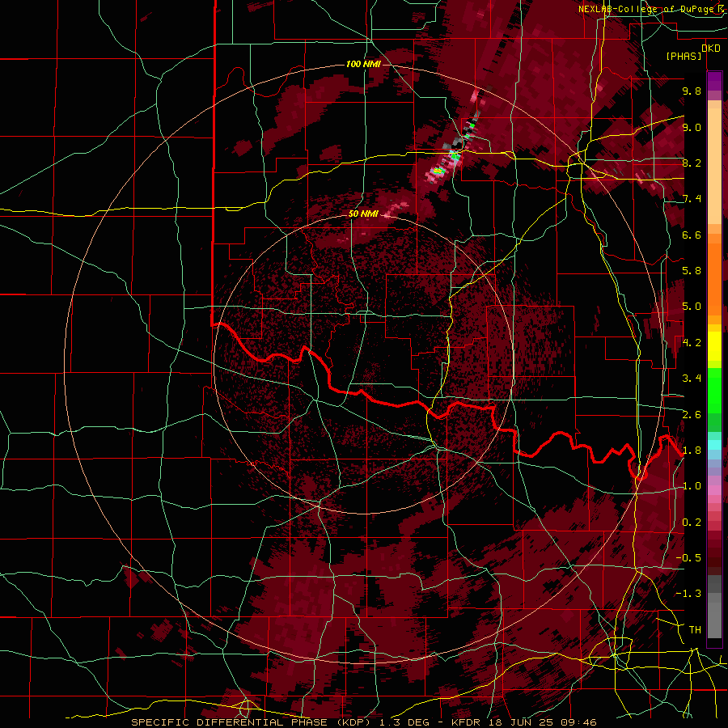Click the -0.5 value on the color scale
Screen dimensions: 728x728
pyautogui.click(x=688, y=558)
